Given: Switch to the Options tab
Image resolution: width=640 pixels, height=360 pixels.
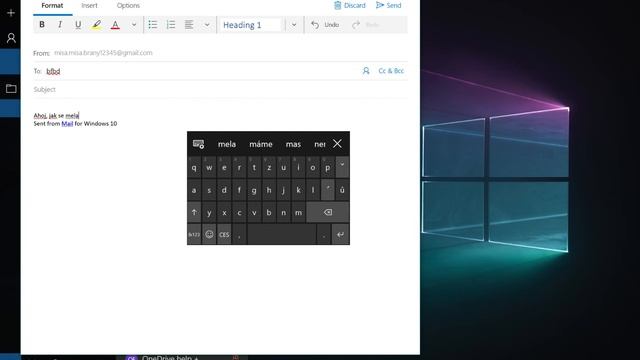Looking at the screenshot, I should [x=128, y=6].
